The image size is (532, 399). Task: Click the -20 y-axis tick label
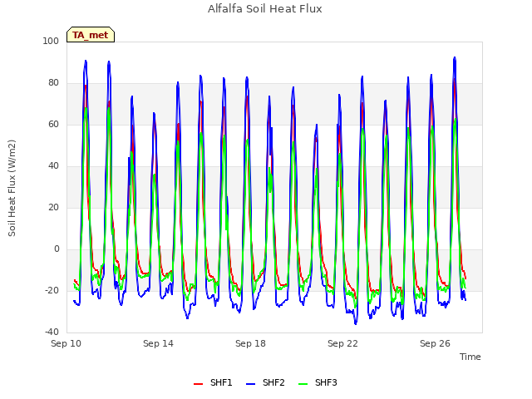(x=52, y=290)
